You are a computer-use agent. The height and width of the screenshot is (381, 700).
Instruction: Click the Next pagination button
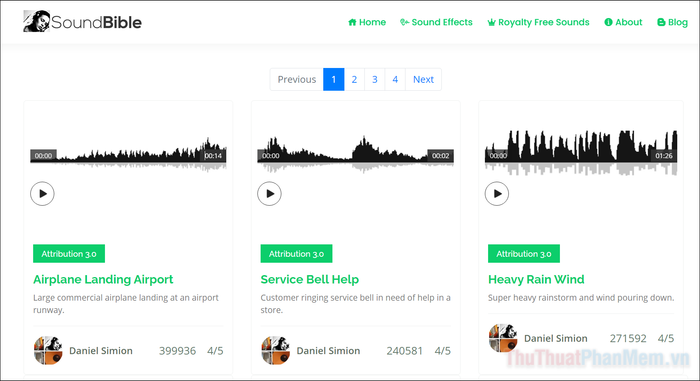[423, 80]
